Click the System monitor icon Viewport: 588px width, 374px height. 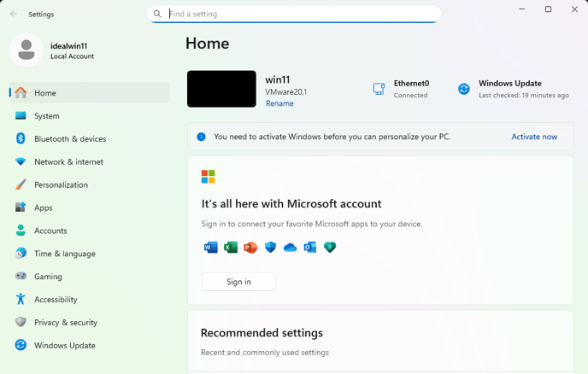[x=21, y=115]
